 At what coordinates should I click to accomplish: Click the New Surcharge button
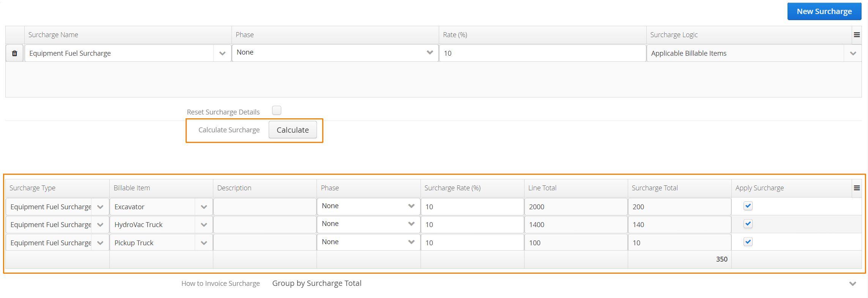click(824, 11)
